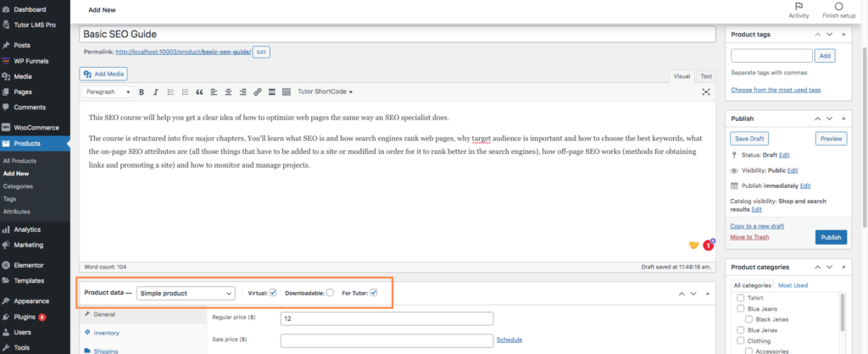
Task: Move Product tags panel down
Action: pos(829,34)
